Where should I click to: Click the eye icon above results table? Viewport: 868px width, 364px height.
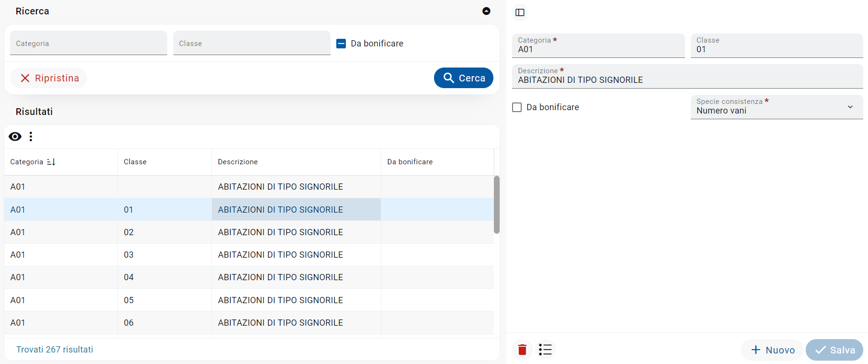[15, 136]
